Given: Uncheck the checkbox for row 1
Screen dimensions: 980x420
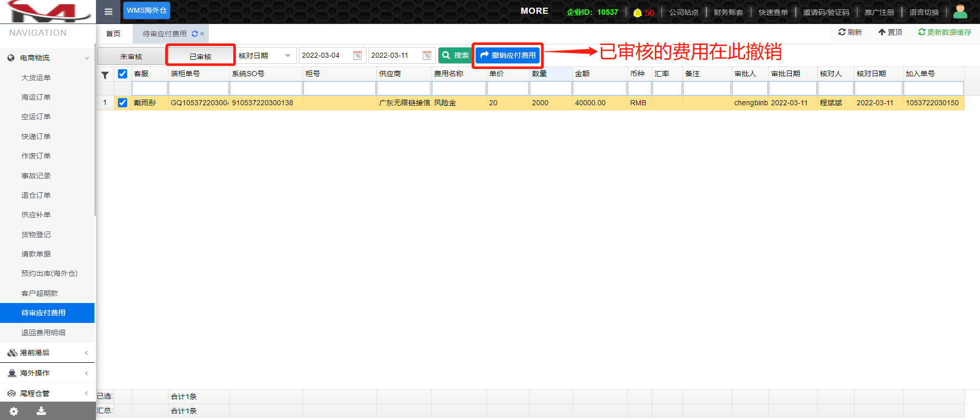Looking at the screenshot, I should [122, 103].
